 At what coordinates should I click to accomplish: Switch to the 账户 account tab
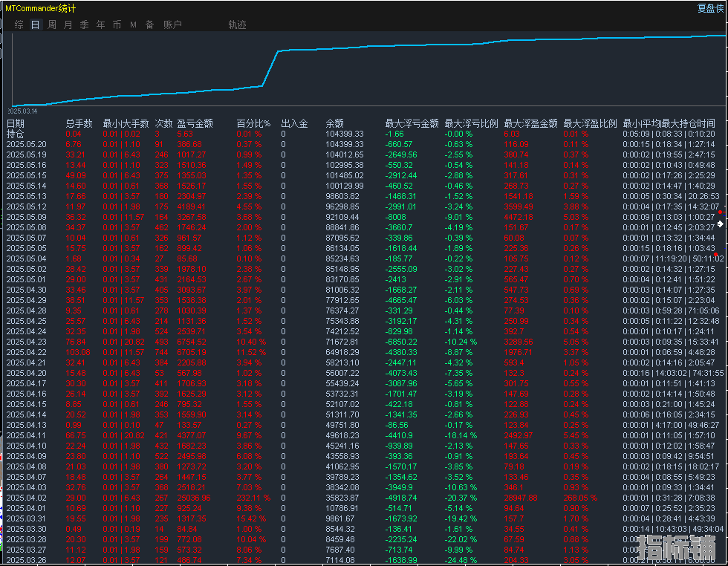[172, 25]
